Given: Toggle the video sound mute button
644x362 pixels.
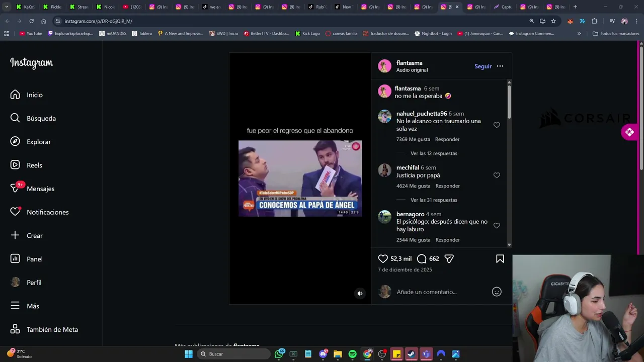Looking at the screenshot, I should pos(360,293).
